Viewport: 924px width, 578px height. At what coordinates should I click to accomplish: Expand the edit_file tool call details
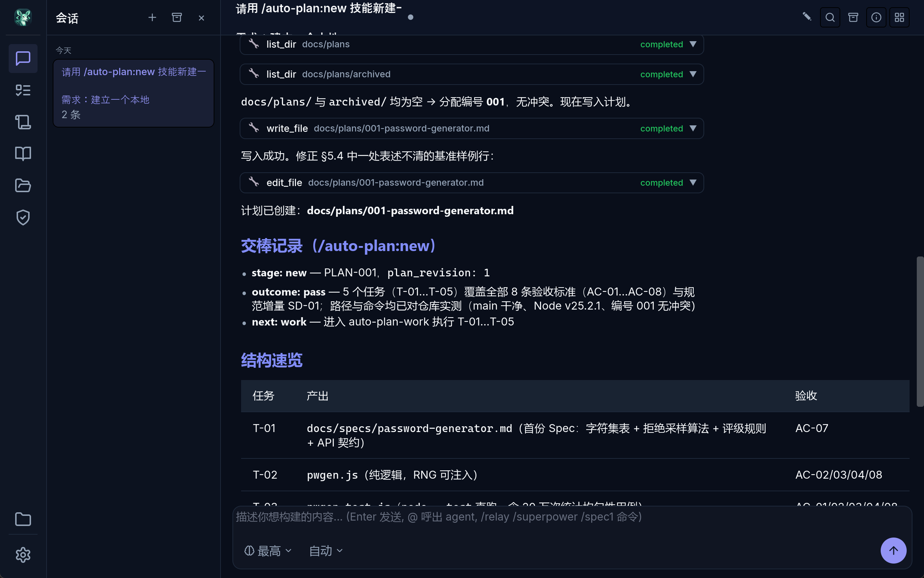pos(693,183)
